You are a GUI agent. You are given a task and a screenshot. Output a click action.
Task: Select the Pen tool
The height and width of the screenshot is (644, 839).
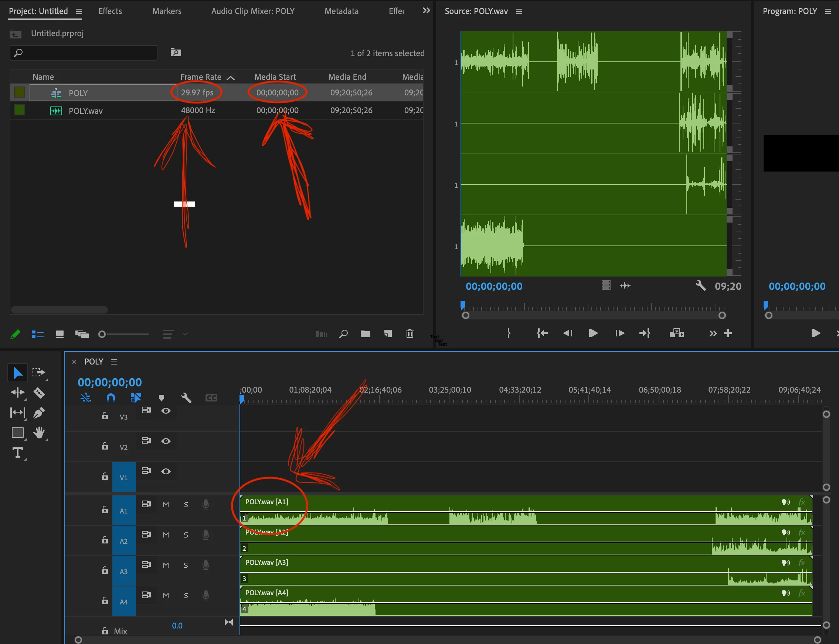click(x=39, y=413)
